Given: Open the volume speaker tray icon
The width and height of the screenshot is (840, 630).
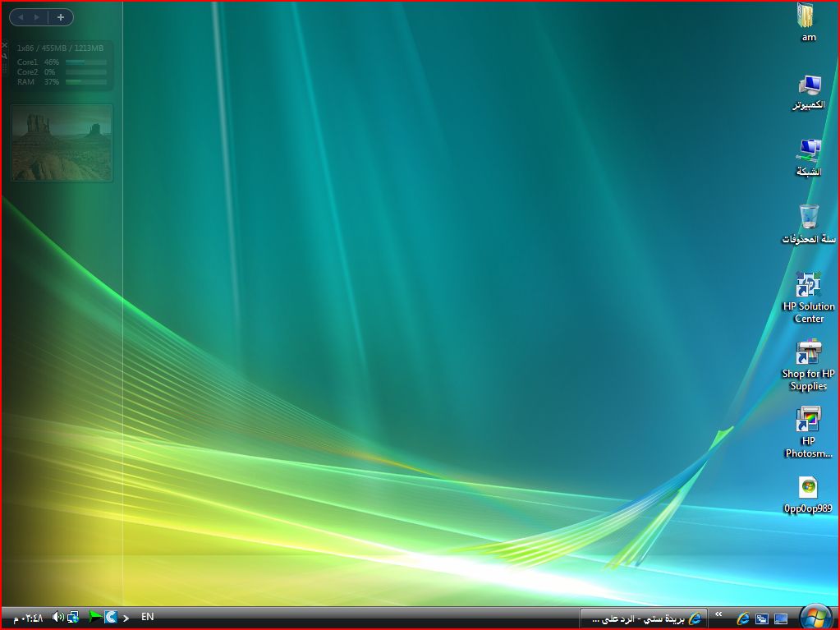Looking at the screenshot, I should click(x=57, y=617).
